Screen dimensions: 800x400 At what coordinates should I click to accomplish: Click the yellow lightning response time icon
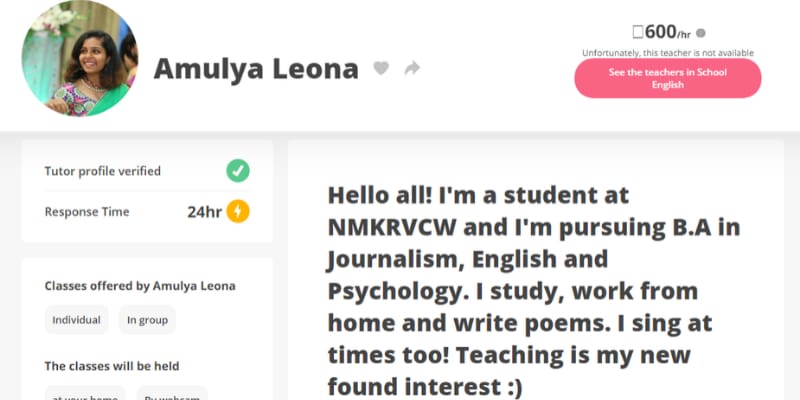(x=238, y=211)
